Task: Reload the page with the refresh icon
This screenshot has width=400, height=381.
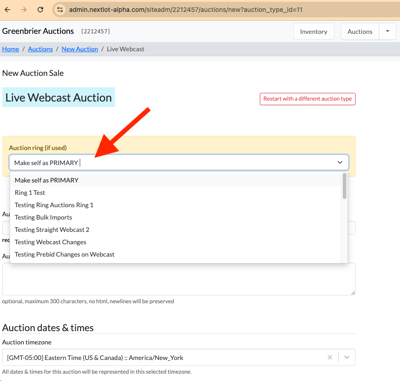Action: (x=40, y=10)
